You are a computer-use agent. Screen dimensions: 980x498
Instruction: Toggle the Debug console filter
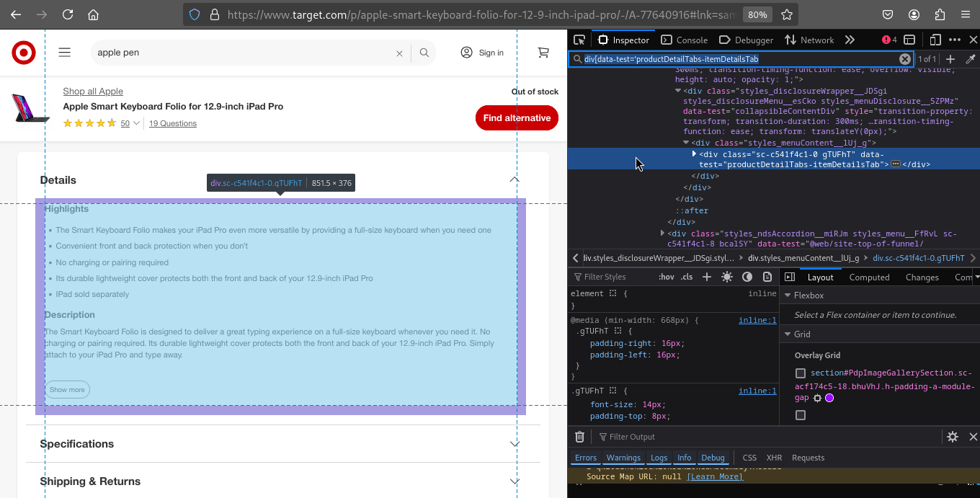[x=713, y=458]
